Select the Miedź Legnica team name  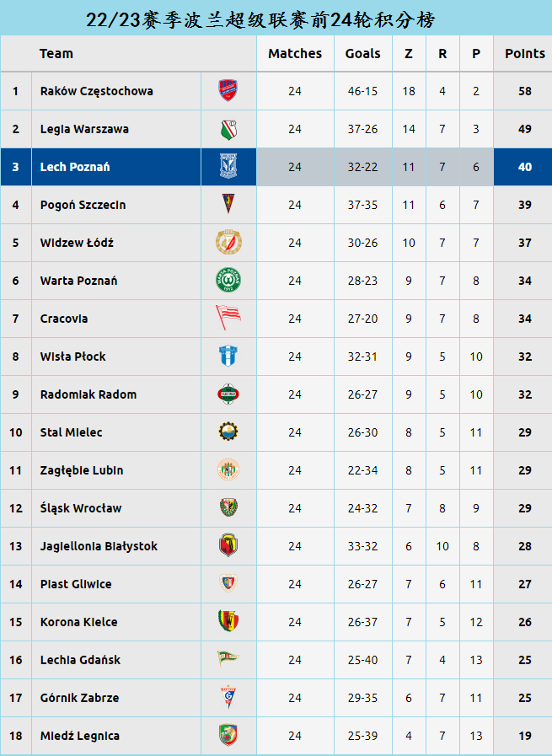tap(80, 736)
